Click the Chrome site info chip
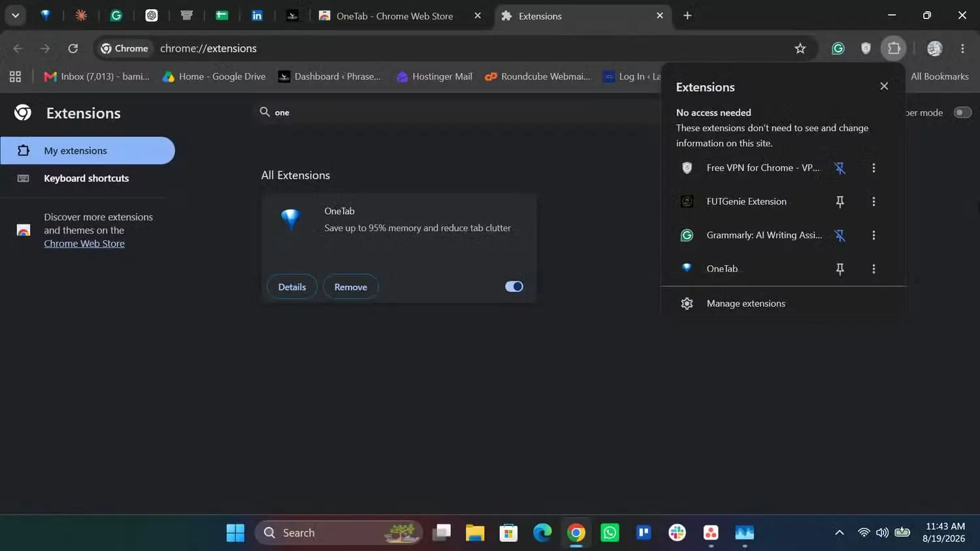 tap(124, 48)
